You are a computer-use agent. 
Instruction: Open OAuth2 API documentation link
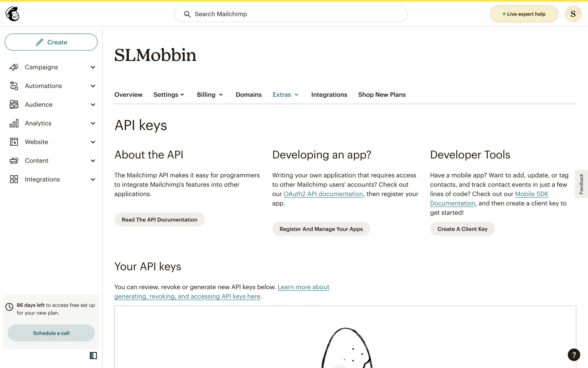point(323,194)
